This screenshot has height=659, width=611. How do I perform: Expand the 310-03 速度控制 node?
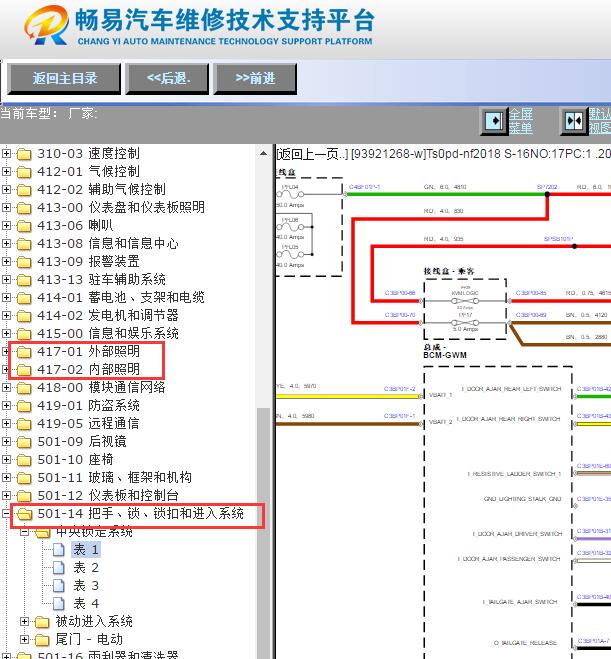[x=6, y=153]
